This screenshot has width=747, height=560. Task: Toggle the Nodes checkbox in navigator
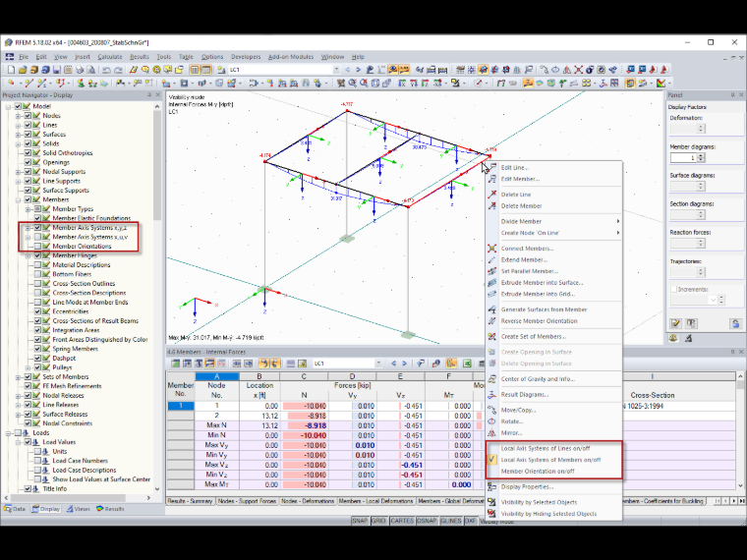[28, 116]
